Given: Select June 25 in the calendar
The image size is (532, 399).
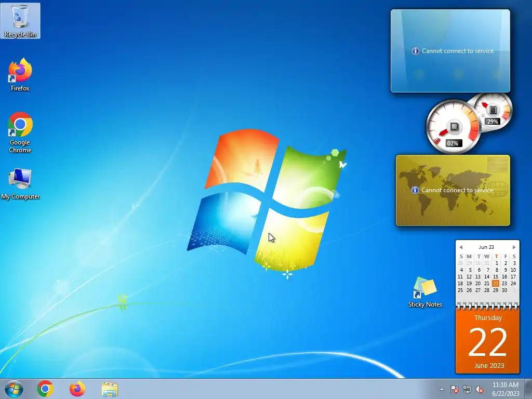Looking at the screenshot, I should pyautogui.click(x=460, y=290).
